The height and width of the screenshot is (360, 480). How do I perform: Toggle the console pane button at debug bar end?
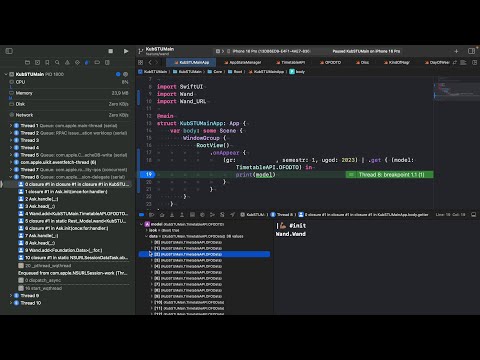point(473,215)
